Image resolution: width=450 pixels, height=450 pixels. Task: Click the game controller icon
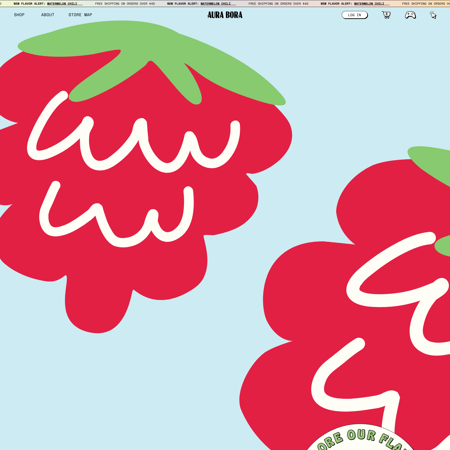click(410, 15)
